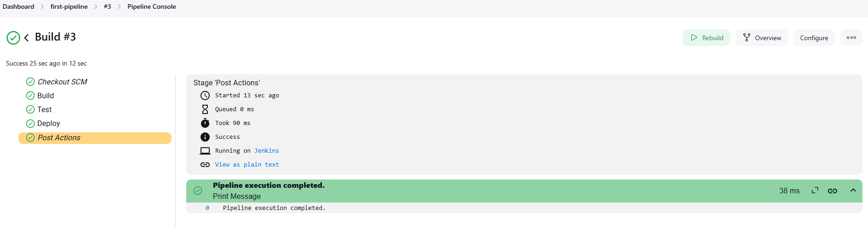Go to Dashboard breadcrumb
Viewport: 868px width, 227px height.
(x=18, y=6)
